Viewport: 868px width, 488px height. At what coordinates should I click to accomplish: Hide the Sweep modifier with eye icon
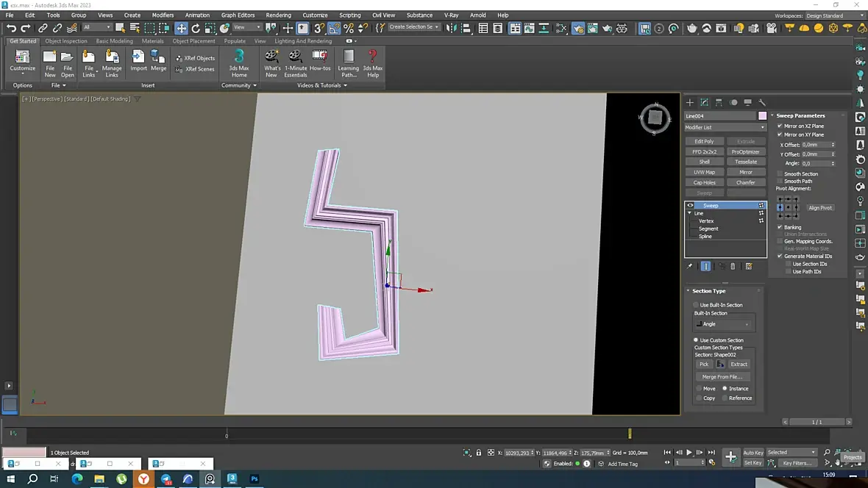pyautogui.click(x=690, y=206)
